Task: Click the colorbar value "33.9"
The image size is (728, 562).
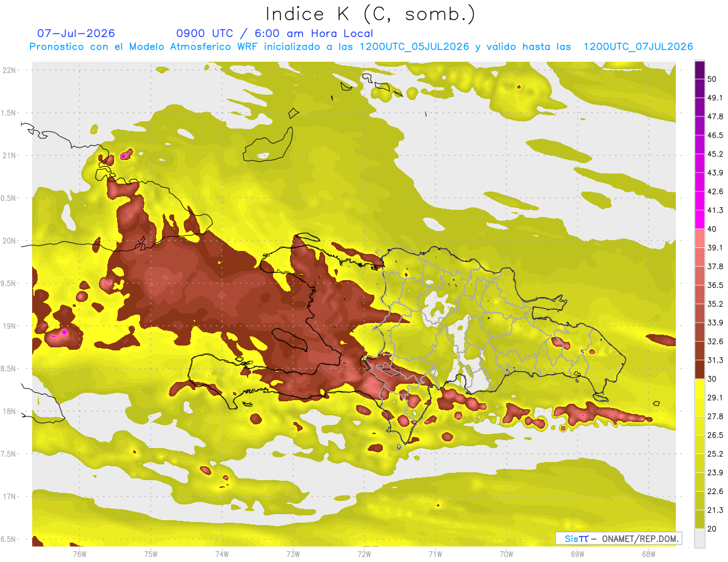Action: coord(715,323)
